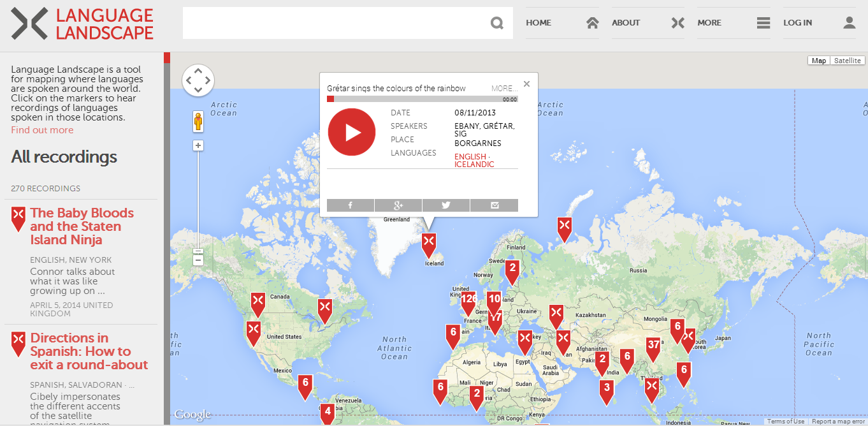Share recording by email envelope icon

pos(494,205)
